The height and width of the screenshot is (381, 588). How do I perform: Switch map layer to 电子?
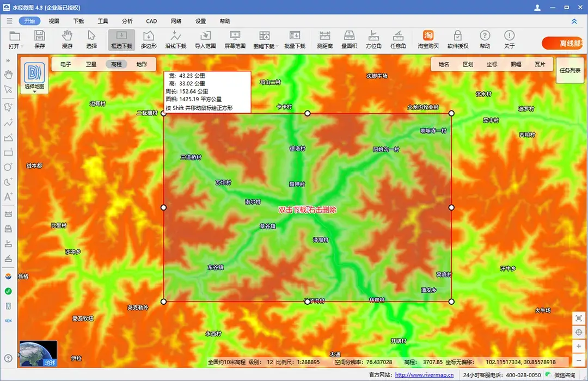coord(66,65)
